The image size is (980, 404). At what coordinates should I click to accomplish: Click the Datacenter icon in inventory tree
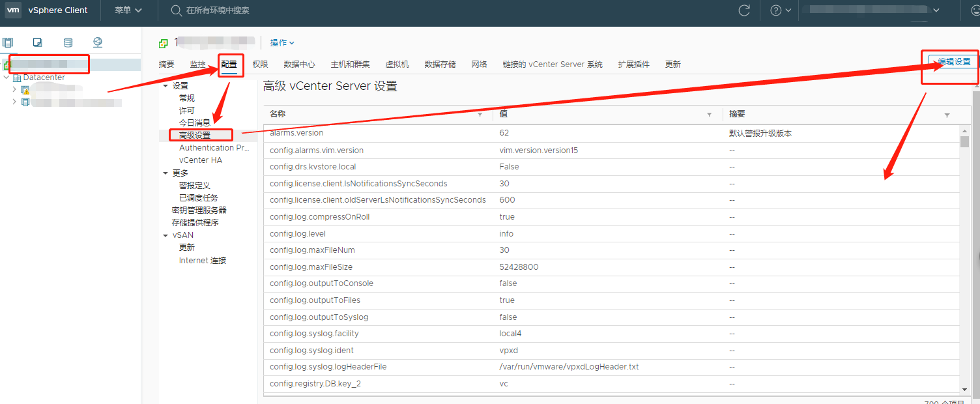pos(18,78)
